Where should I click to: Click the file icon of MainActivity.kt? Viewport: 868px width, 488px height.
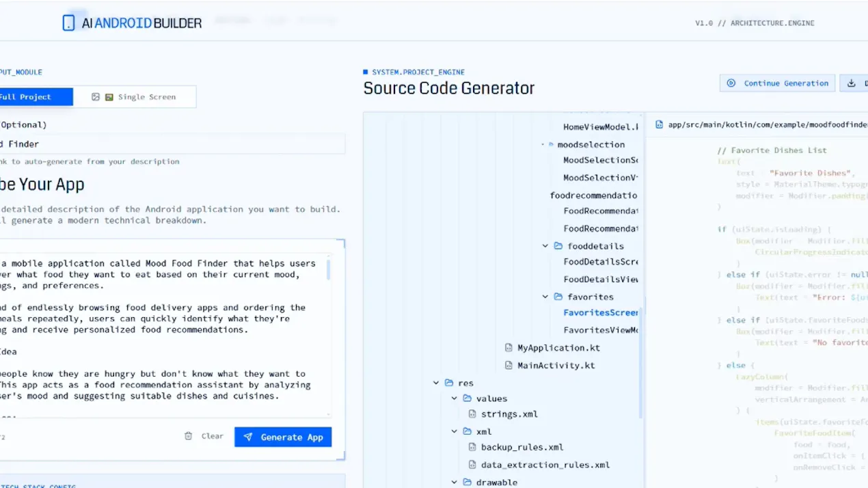tap(508, 366)
